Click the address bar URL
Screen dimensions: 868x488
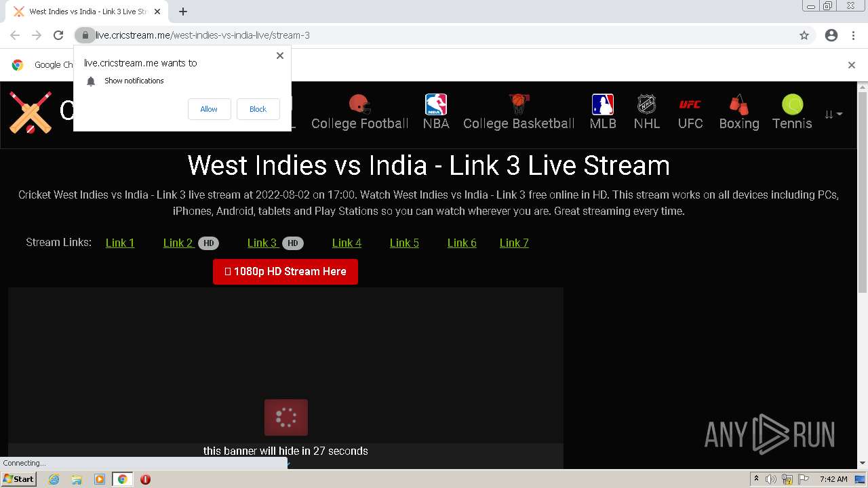[x=202, y=35]
